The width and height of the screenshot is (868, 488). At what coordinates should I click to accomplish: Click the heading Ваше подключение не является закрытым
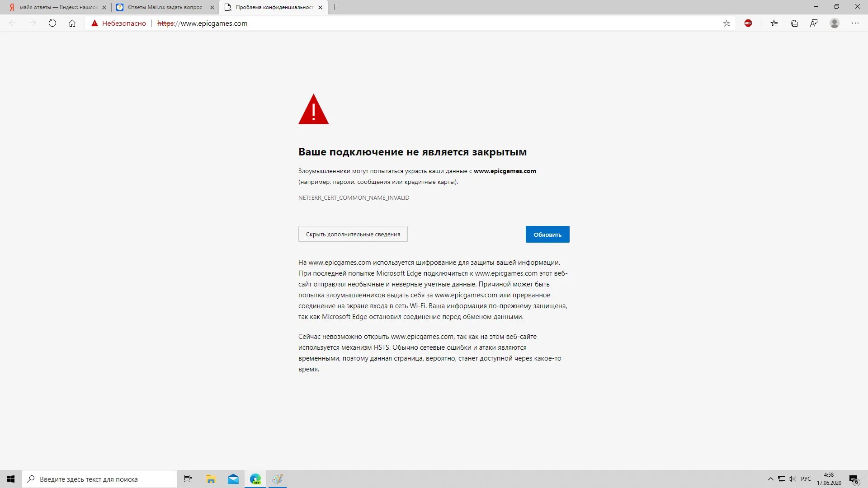[412, 152]
